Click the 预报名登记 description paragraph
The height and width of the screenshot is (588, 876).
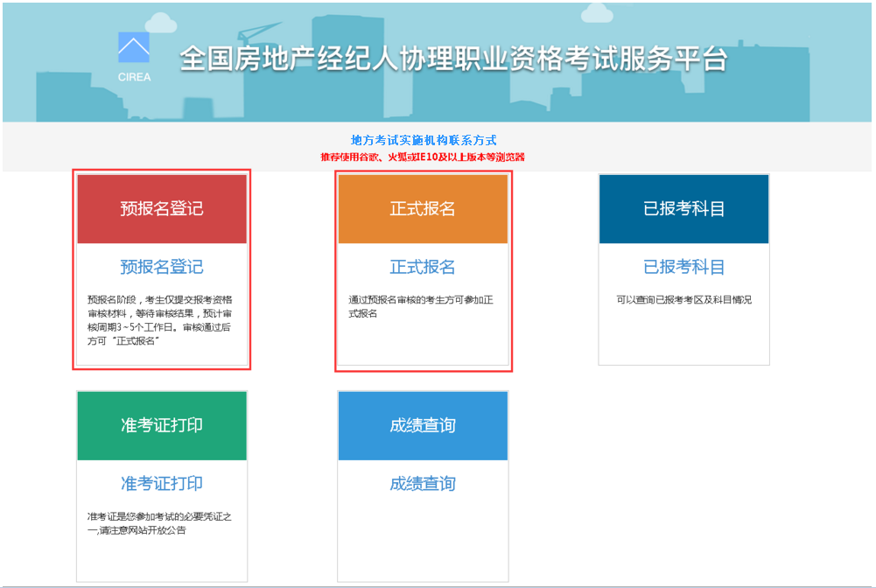[x=160, y=319]
